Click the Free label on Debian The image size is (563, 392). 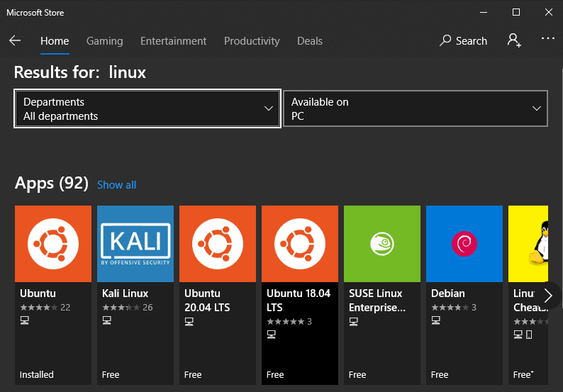tap(440, 375)
